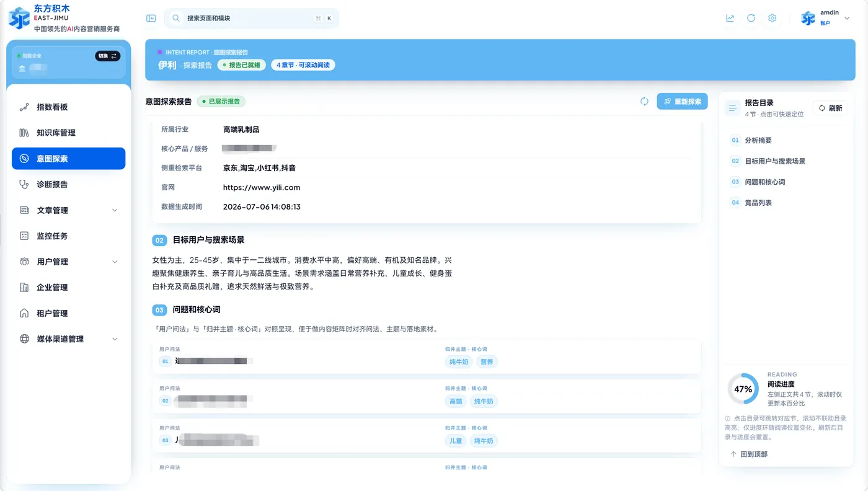
Task: Click the 儿童 tag in question 03
Action: (x=456, y=441)
